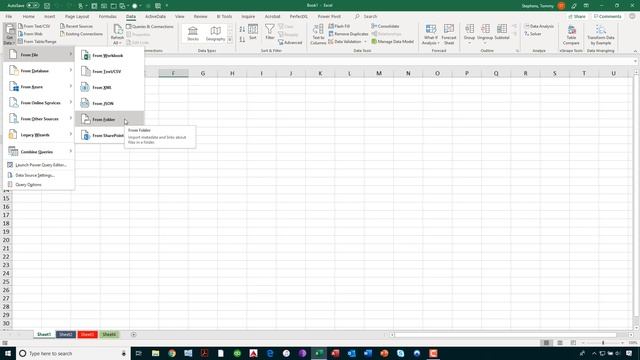Click Remove Duplicates

click(x=348, y=34)
